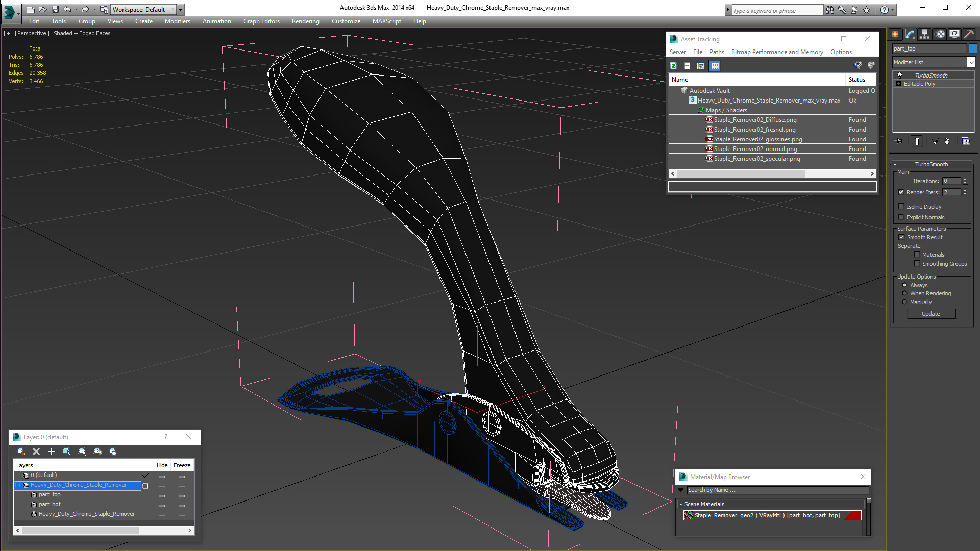Click the Rendering menu item
The image size is (980, 551).
point(306,21)
